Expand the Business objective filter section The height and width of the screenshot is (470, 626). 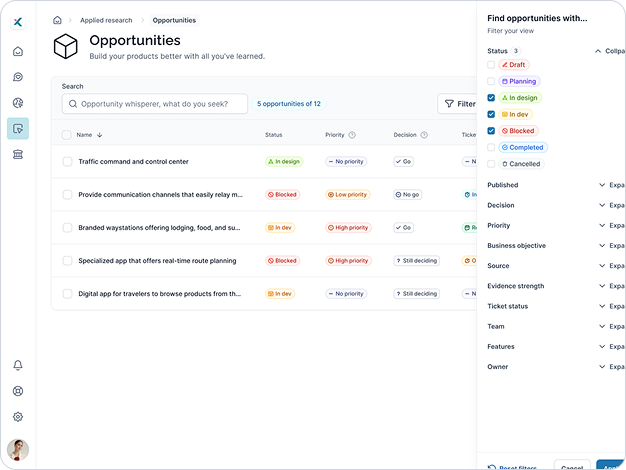pyautogui.click(x=612, y=246)
